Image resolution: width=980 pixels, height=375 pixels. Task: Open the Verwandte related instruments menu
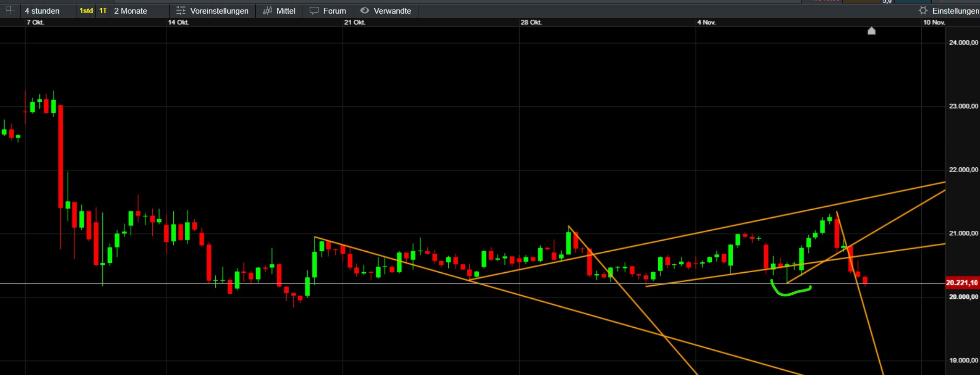(x=386, y=10)
